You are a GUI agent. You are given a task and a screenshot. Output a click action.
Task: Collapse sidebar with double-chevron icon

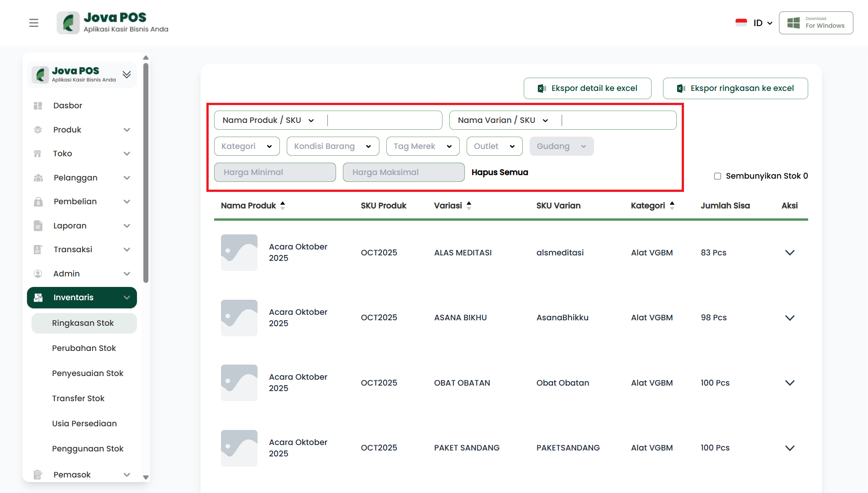[x=126, y=74]
